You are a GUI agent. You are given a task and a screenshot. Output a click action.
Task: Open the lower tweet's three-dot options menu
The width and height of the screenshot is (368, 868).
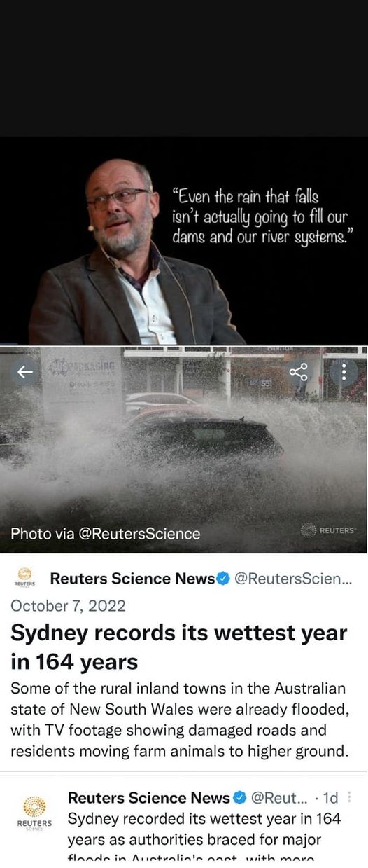click(x=350, y=797)
